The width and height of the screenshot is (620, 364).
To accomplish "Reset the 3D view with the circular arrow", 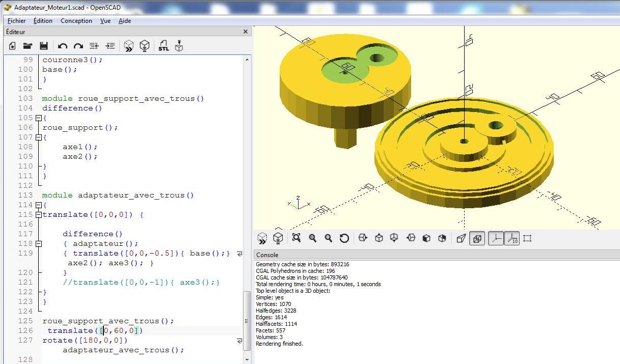I will tap(344, 238).
